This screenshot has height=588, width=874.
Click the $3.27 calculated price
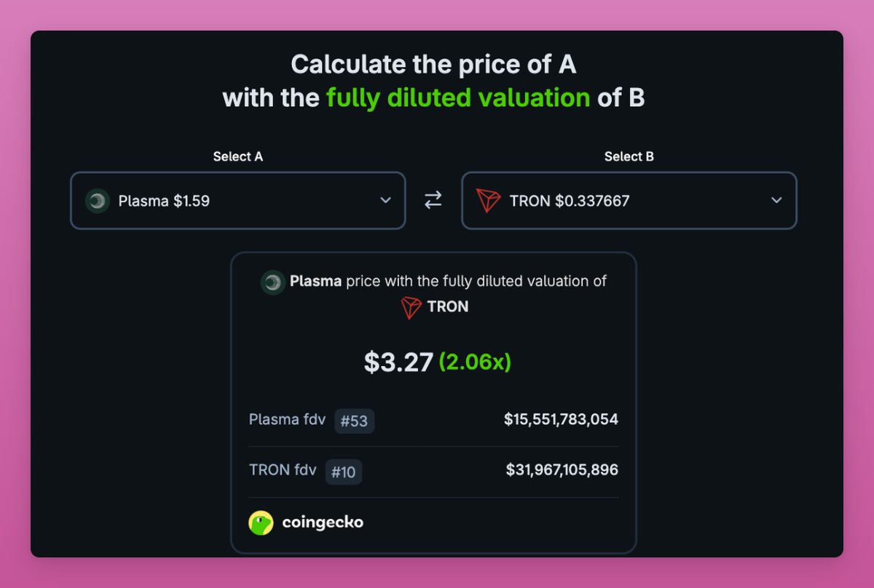point(398,362)
